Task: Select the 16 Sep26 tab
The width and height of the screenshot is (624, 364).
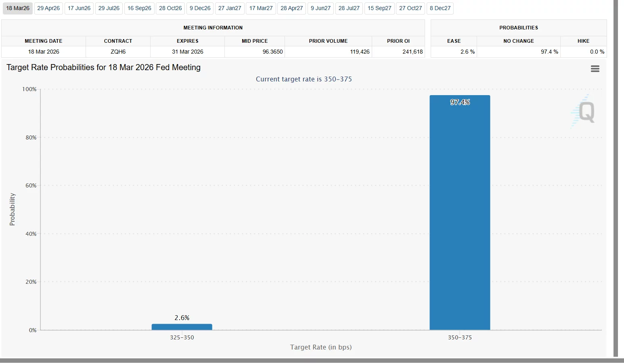Action: 139,8
